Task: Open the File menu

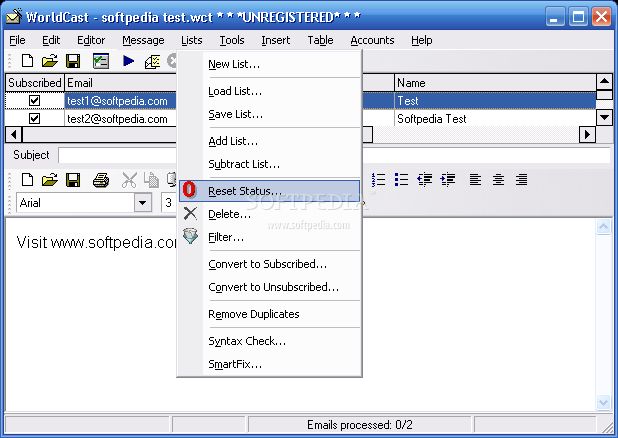Action: (x=17, y=40)
